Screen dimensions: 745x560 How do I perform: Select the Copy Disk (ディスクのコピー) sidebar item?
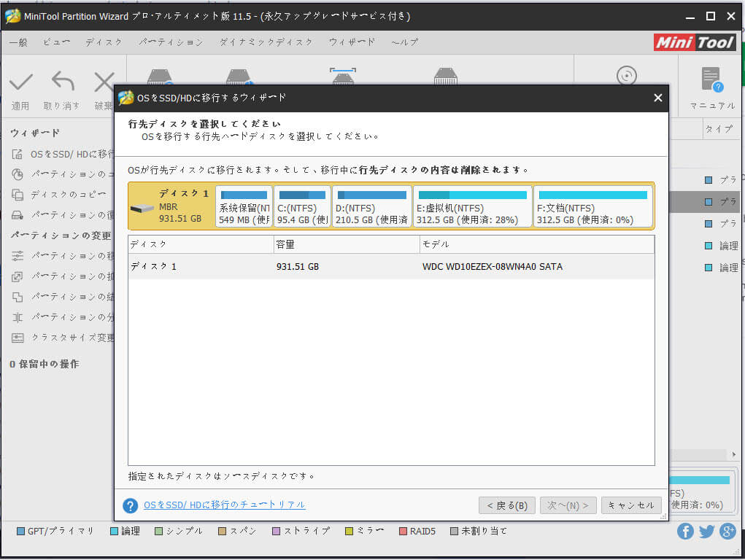(x=59, y=195)
